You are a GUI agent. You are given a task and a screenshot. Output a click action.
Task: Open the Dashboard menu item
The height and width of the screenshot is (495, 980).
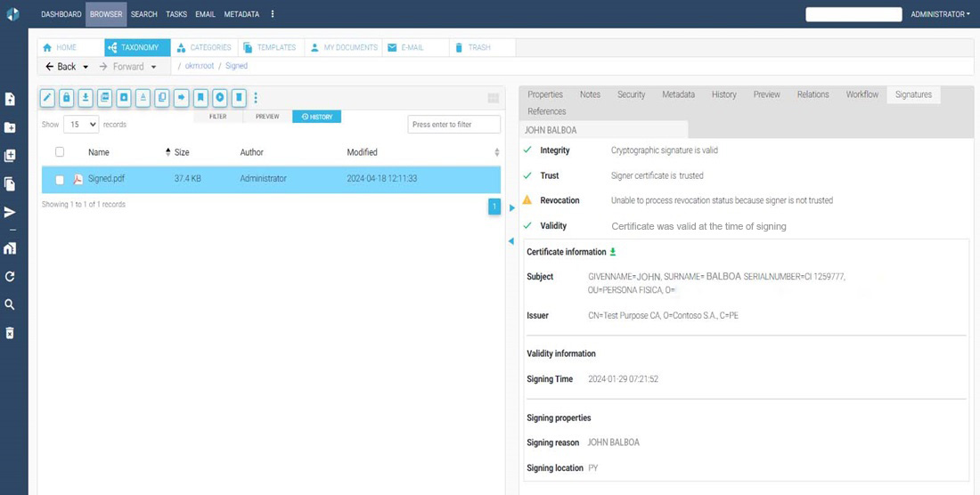[61, 14]
